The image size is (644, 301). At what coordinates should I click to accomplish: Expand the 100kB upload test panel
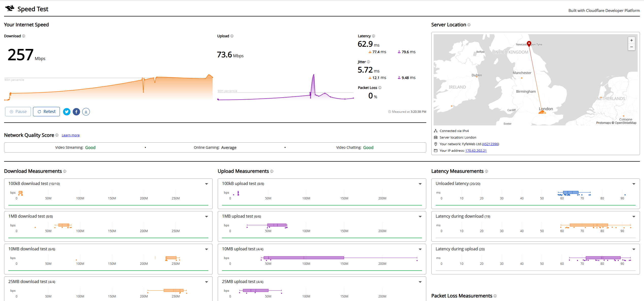[420, 184]
